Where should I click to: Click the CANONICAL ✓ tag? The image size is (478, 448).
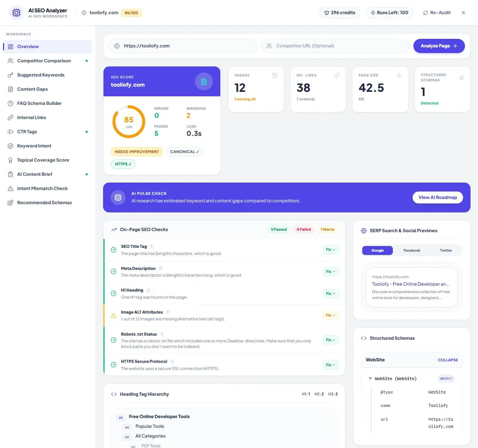tap(184, 152)
